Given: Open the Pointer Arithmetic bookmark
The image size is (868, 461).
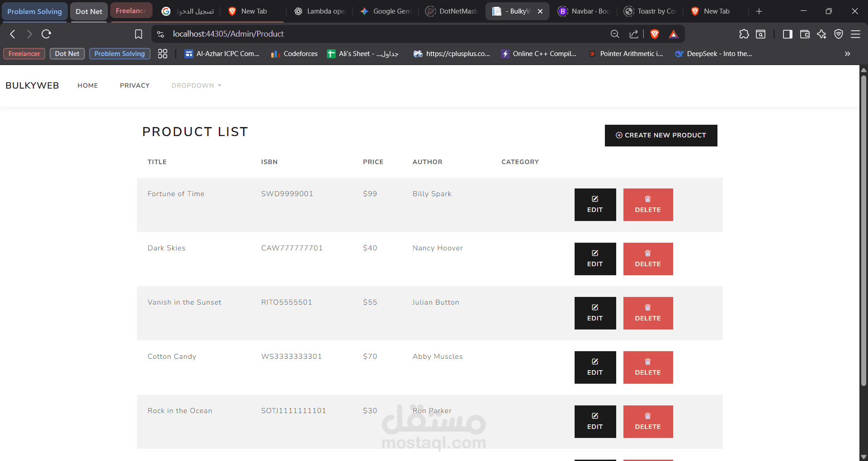Looking at the screenshot, I should pyautogui.click(x=626, y=54).
